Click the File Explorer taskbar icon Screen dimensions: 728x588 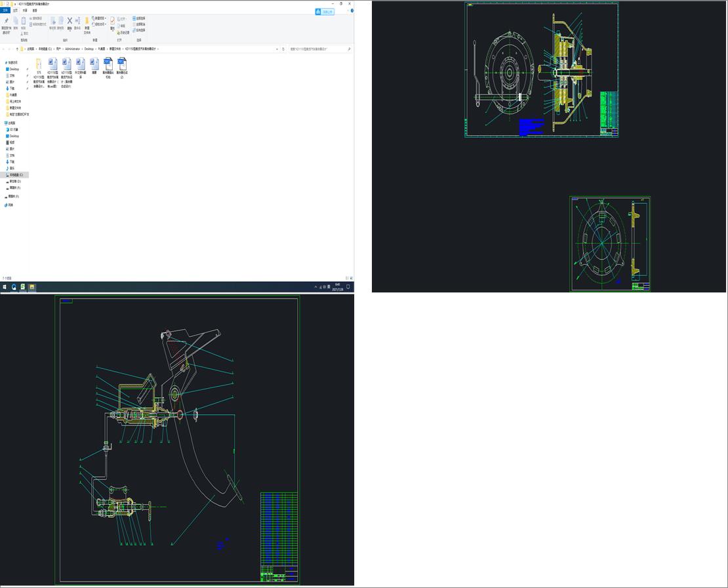pos(31,287)
